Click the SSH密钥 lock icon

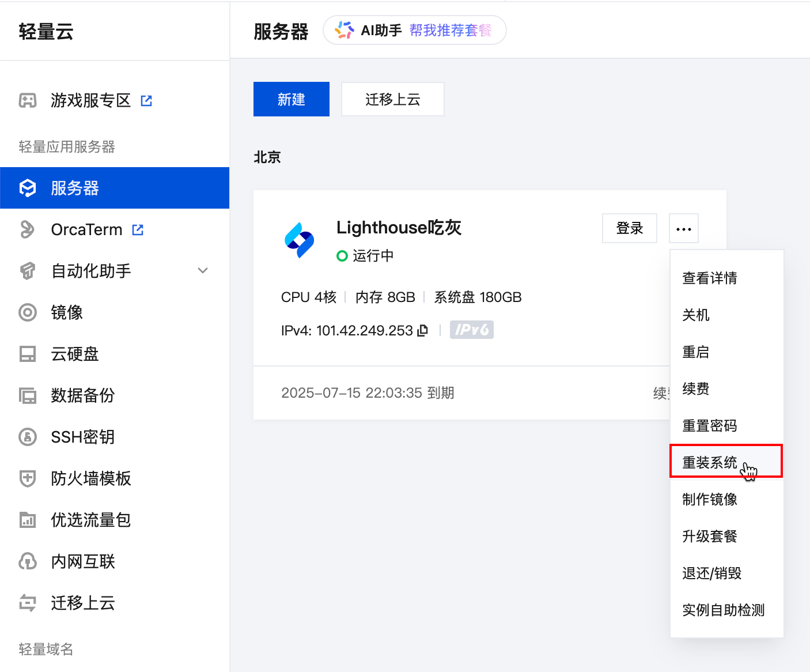28,437
